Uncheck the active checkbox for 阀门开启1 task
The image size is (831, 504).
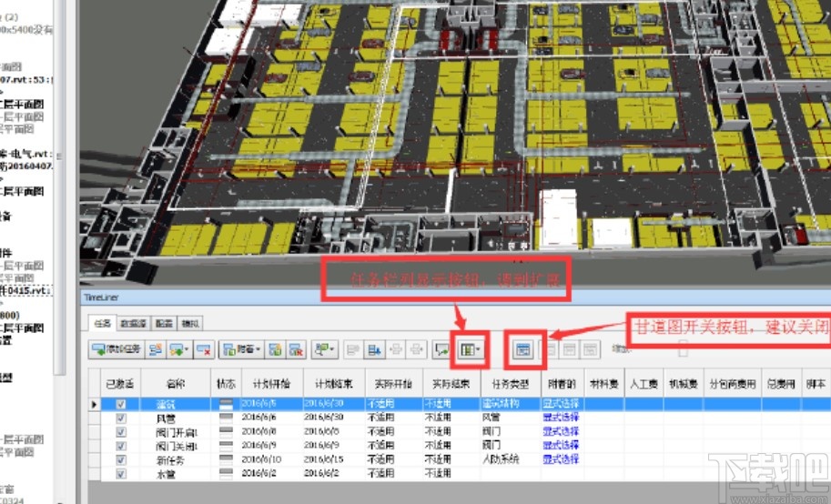tap(120, 432)
